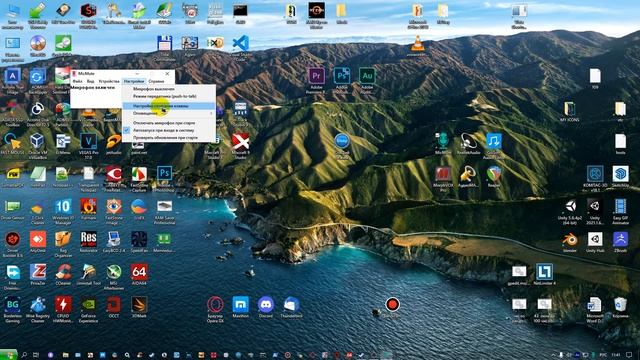The width and height of the screenshot is (640, 360).
Task: Open the Справка menu in MicMute
Action: click(156, 81)
